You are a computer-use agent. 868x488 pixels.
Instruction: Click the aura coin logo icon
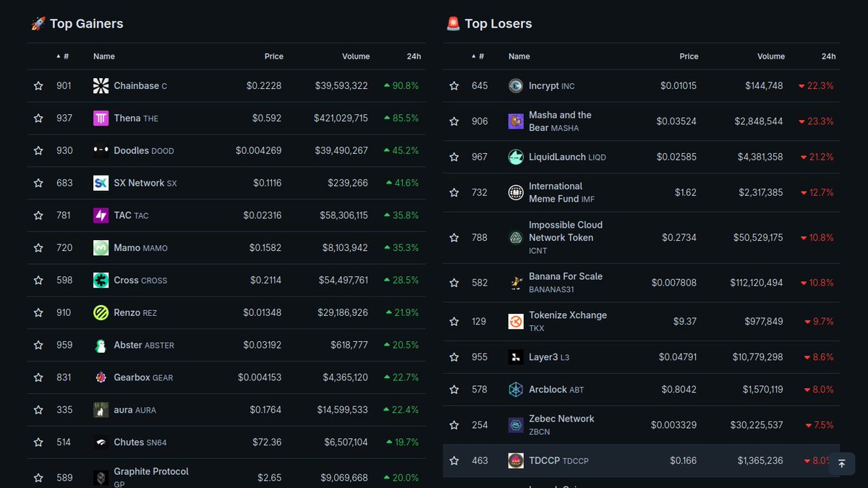click(x=101, y=410)
